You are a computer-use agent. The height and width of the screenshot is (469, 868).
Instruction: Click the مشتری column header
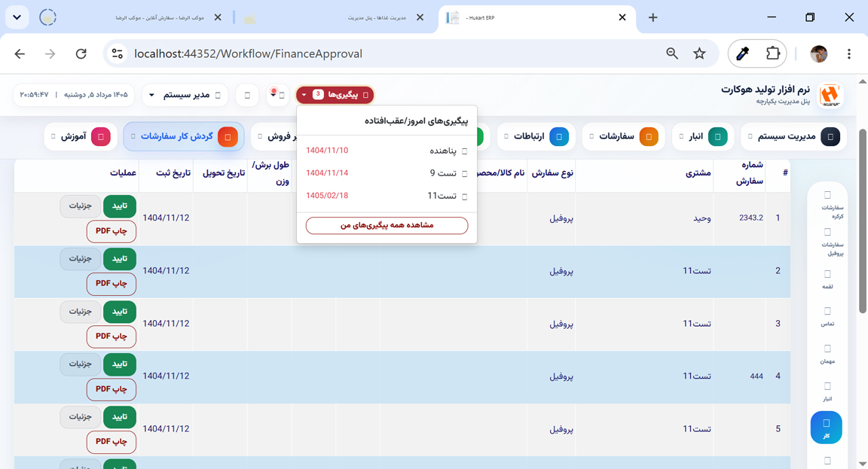698,173
